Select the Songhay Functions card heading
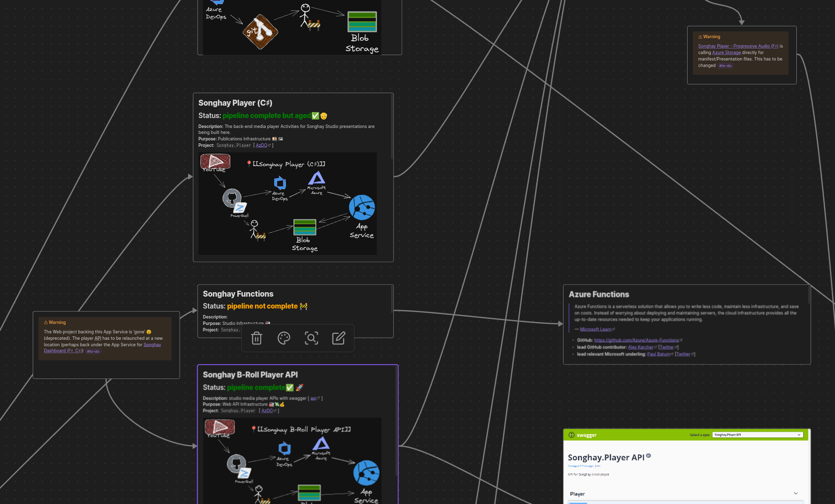835x504 pixels. click(x=238, y=294)
